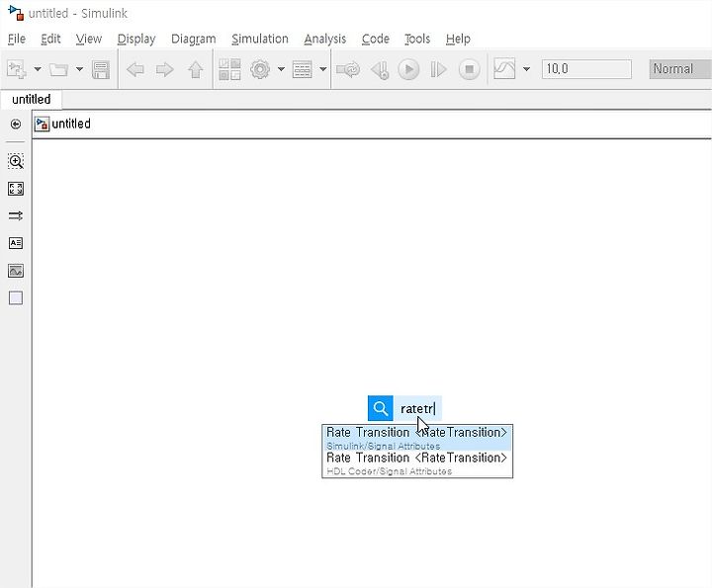
Task: Click the Up to Parent arrow
Action: point(196,69)
